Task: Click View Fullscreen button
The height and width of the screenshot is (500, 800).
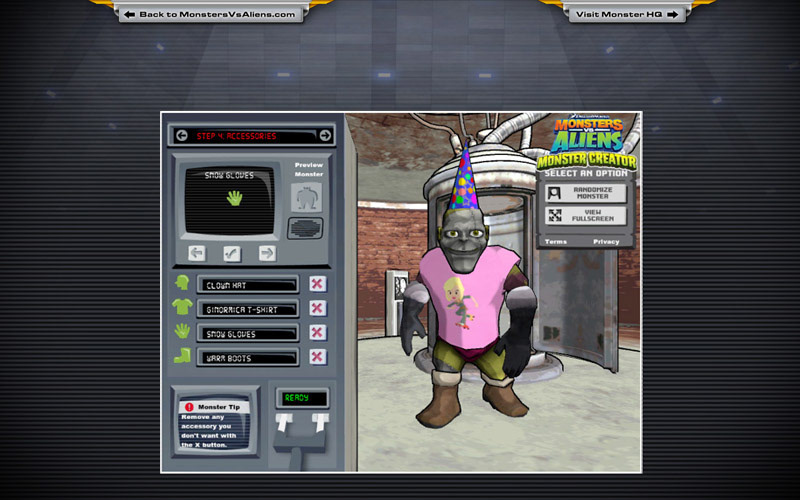Action: coord(586,215)
